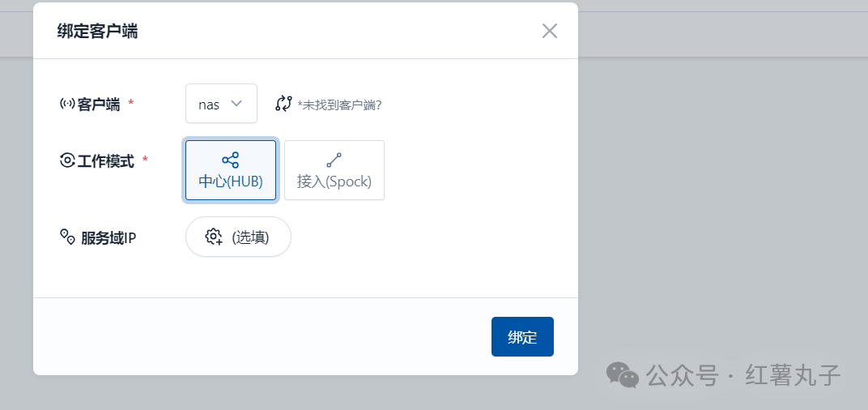Screen dimensions: 868x410
Task: Click the target icon beside 工作模式 label
Action: 67,160
